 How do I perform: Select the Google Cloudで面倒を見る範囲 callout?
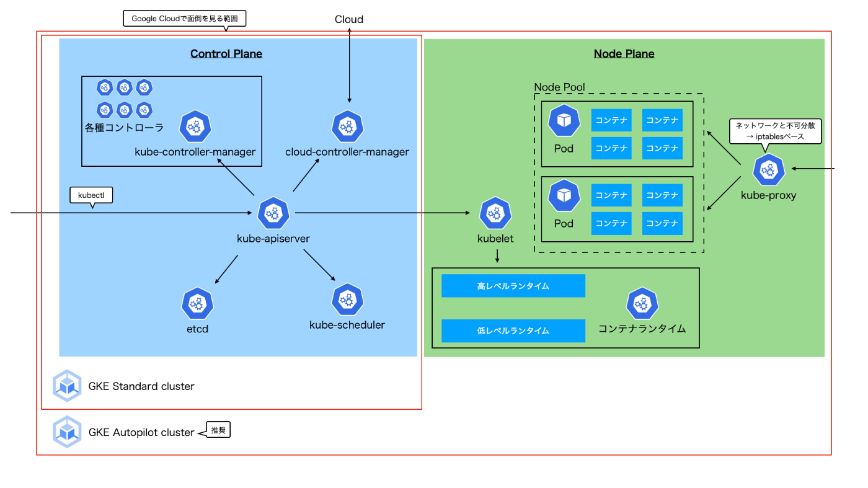[x=185, y=19]
